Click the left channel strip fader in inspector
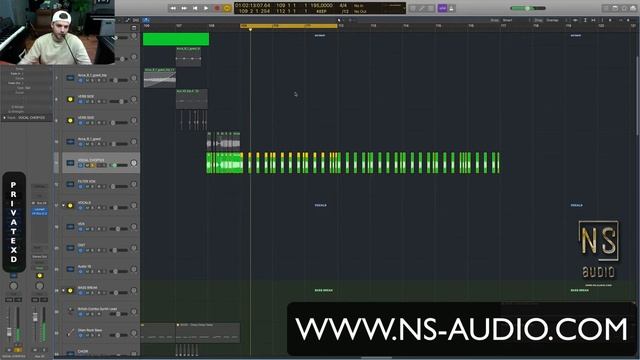This screenshot has width=640, height=360. [x=9, y=331]
